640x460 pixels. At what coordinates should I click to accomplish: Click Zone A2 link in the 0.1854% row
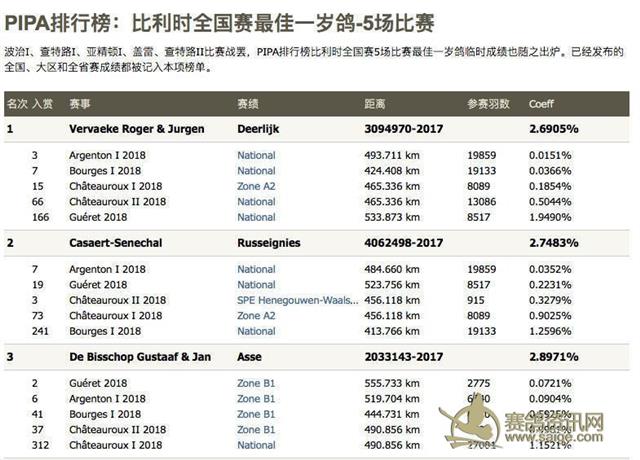(256, 187)
